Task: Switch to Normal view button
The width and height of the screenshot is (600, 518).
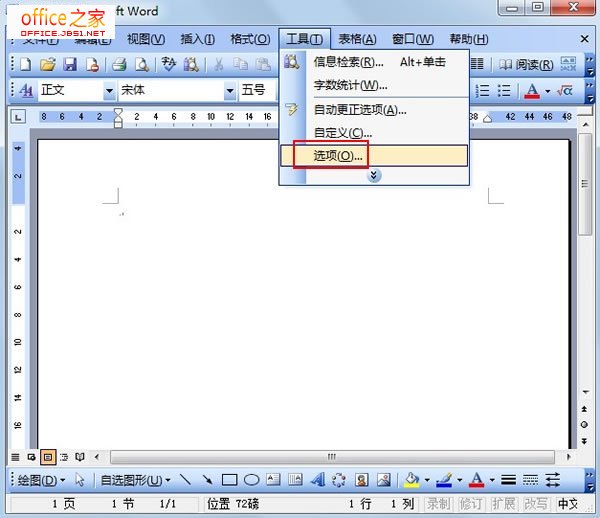Action: [15, 457]
